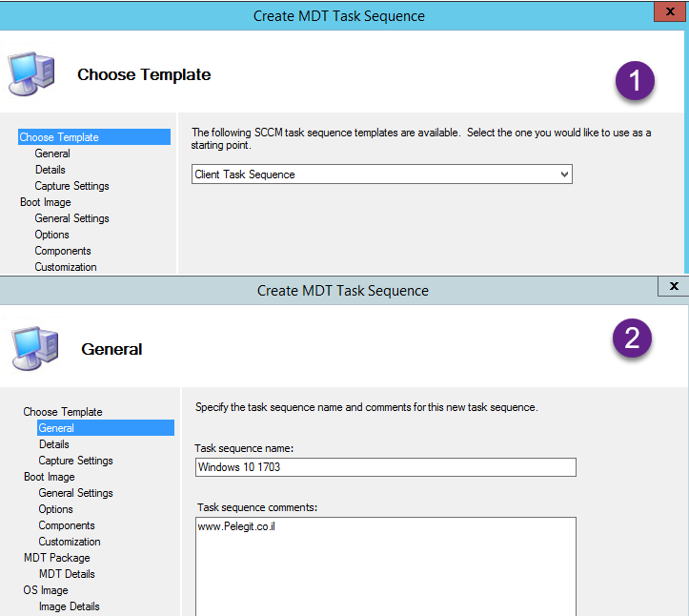Screen dimensions: 689x616
Task: Click computer icon beside General heading
Action: click(34, 348)
